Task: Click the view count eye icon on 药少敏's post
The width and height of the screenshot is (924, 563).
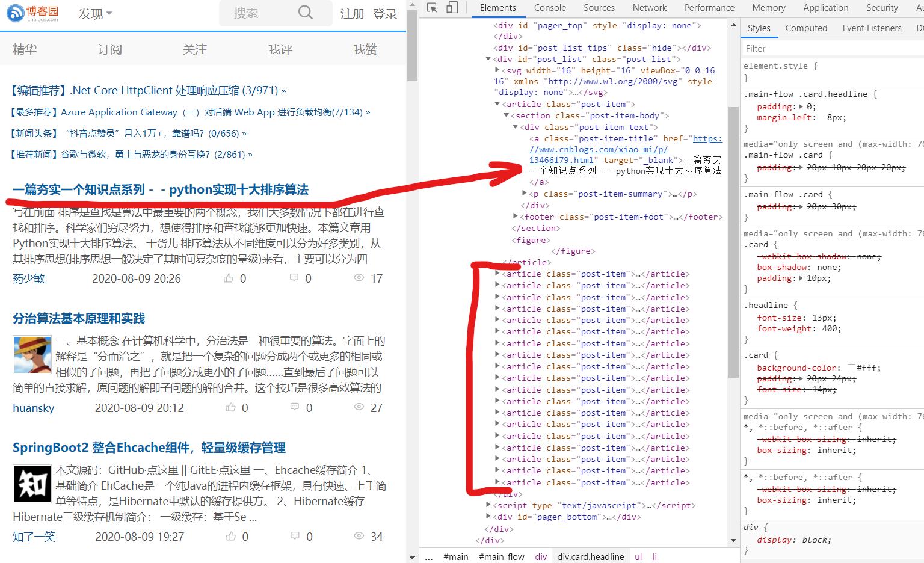Action: point(359,278)
